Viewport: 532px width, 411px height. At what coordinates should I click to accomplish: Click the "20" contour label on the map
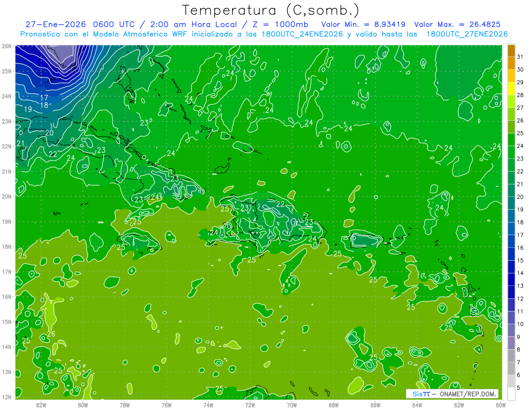[49, 133]
